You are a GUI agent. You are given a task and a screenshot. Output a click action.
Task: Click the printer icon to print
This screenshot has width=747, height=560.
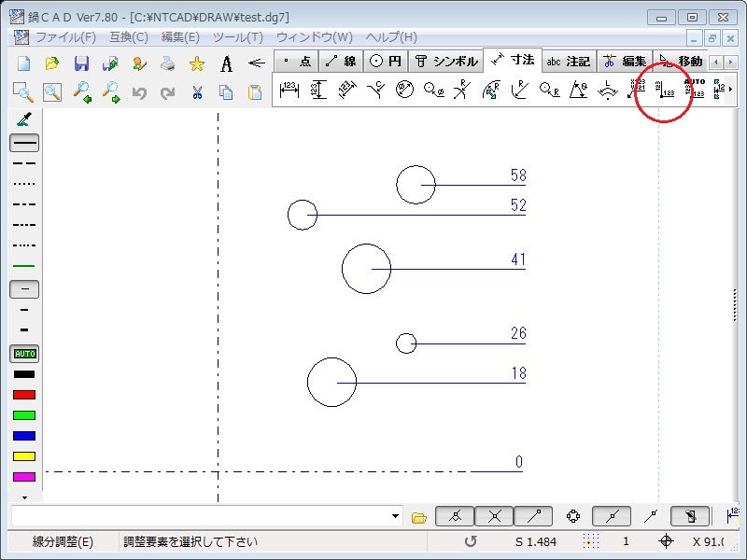pyautogui.click(x=168, y=63)
